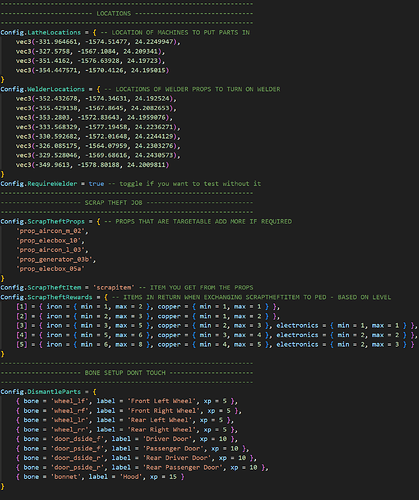Click the [5] level index key
The width and height of the screenshot is (419, 500).
coord(22,344)
